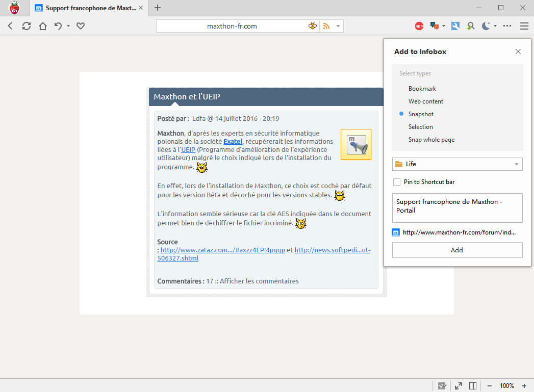534x392 pixels.
Task: Close the Support francophone tab
Action: (x=141, y=8)
